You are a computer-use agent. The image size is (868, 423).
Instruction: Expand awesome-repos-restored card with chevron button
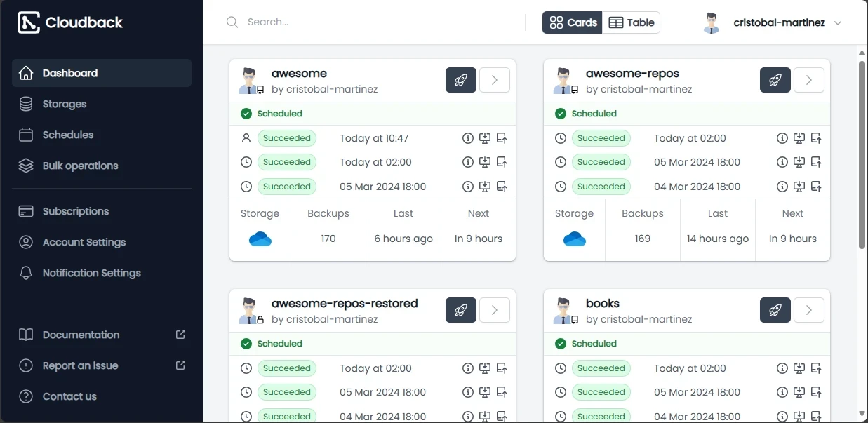click(495, 310)
